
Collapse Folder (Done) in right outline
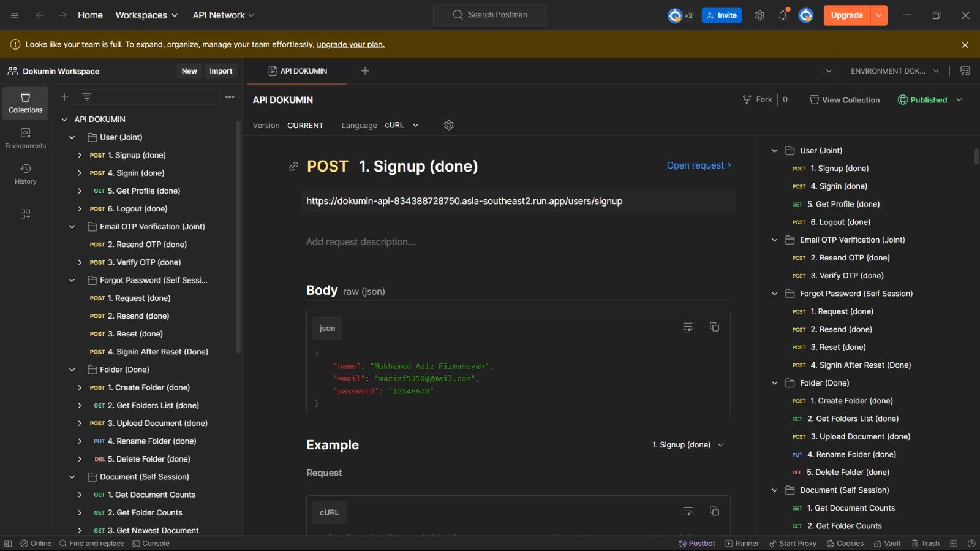[x=774, y=383]
